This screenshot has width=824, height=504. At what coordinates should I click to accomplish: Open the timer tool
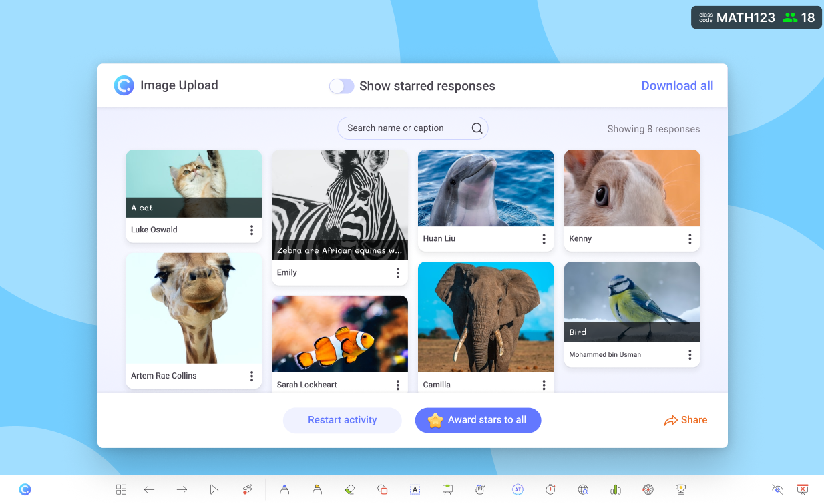point(550,489)
